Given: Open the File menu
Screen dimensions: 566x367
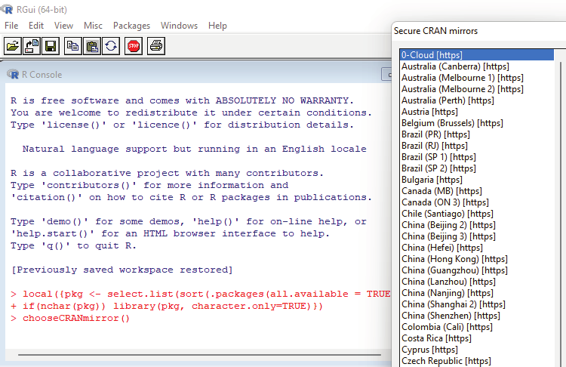Looking at the screenshot, I should click(x=11, y=26).
